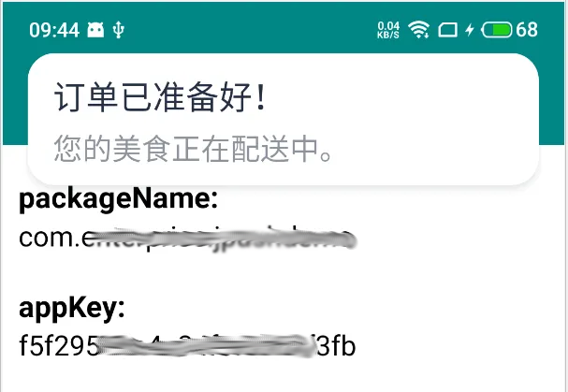Tap the blurred portion of package name
The image size is (568, 392).
pyautogui.click(x=222, y=239)
